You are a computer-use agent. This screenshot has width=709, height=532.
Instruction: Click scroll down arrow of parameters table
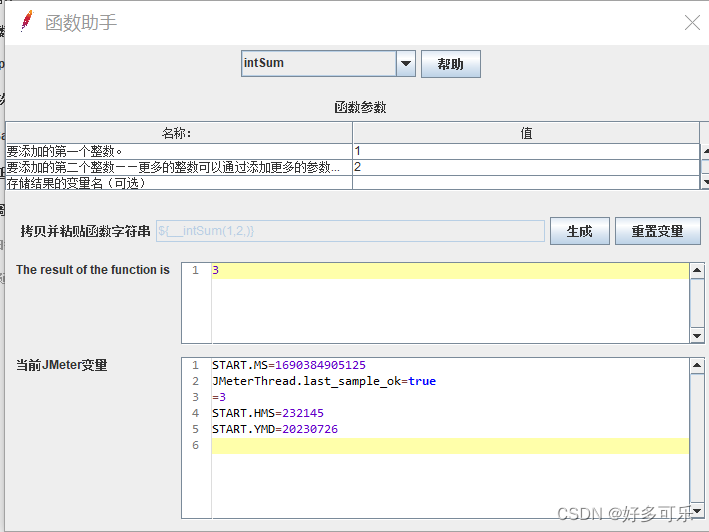(x=705, y=182)
